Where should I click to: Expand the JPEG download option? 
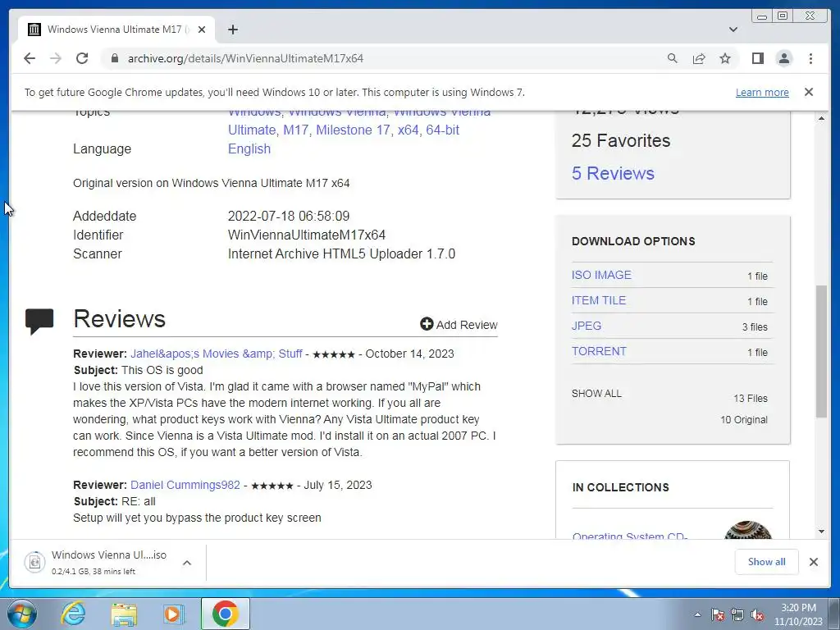pyautogui.click(x=586, y=326)
